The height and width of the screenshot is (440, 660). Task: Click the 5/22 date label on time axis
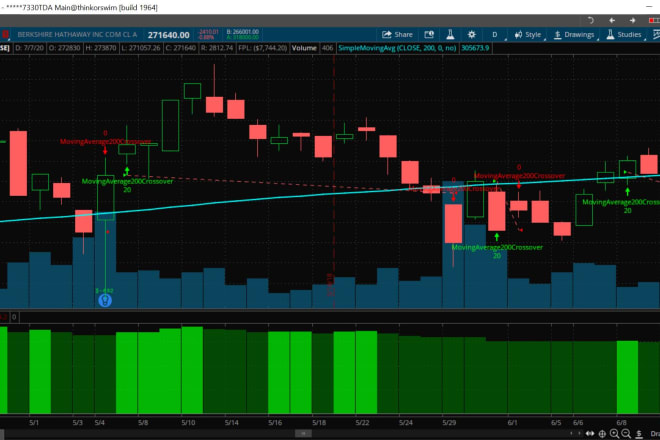[x=362, y=423]
